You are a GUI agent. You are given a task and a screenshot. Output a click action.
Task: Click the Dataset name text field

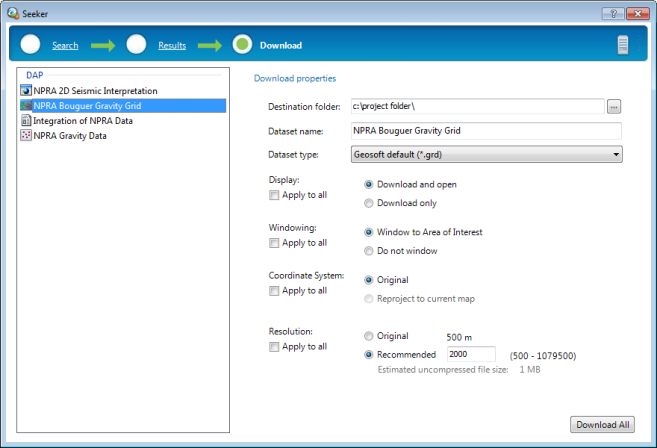pos(486,130)
